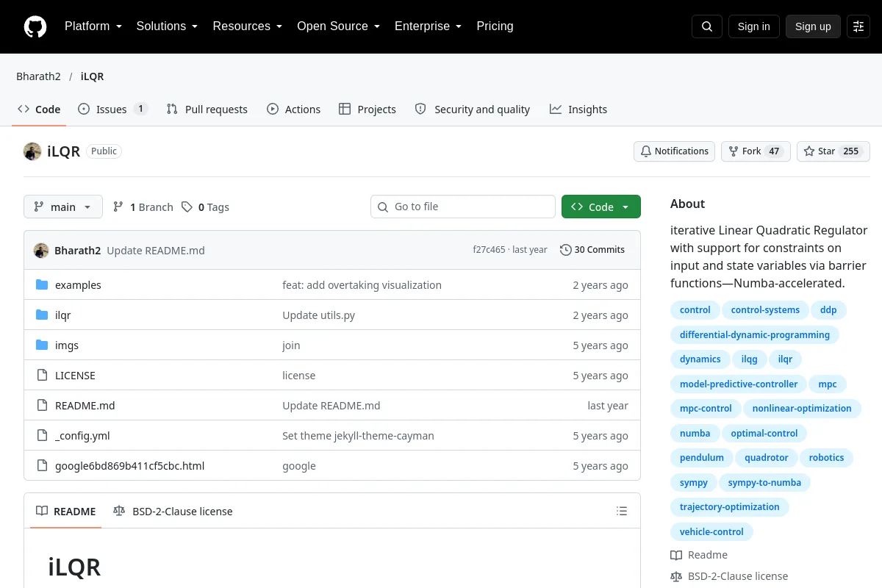Open the Bharath2 owner link in breadcrumb
The width and height of the screenshot is (882, 588).
pos(38,76)
